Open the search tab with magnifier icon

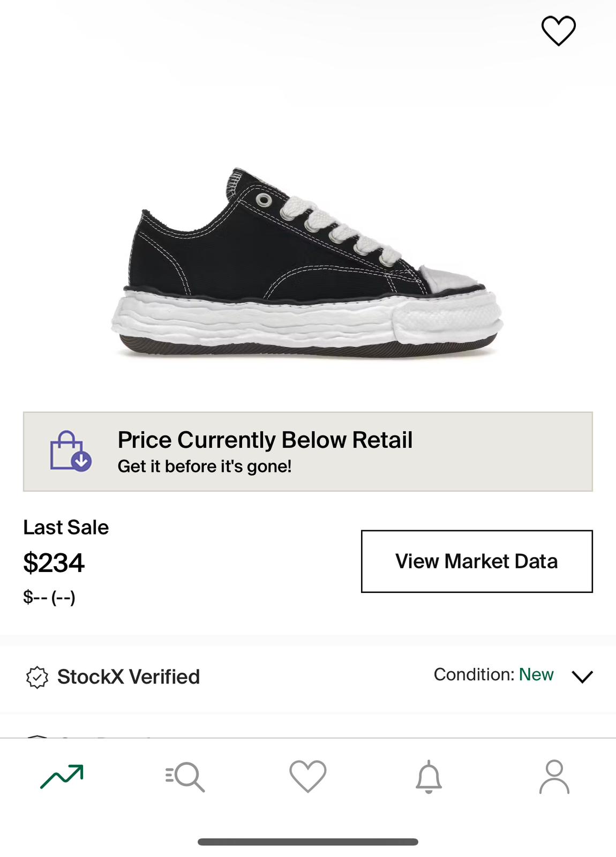[x=185, y=777]
